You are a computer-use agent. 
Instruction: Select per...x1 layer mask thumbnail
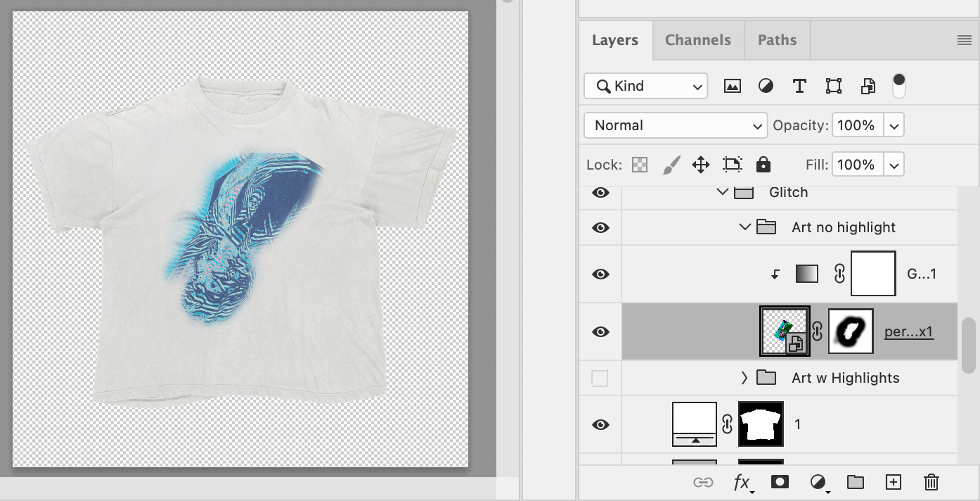point(851,331)
